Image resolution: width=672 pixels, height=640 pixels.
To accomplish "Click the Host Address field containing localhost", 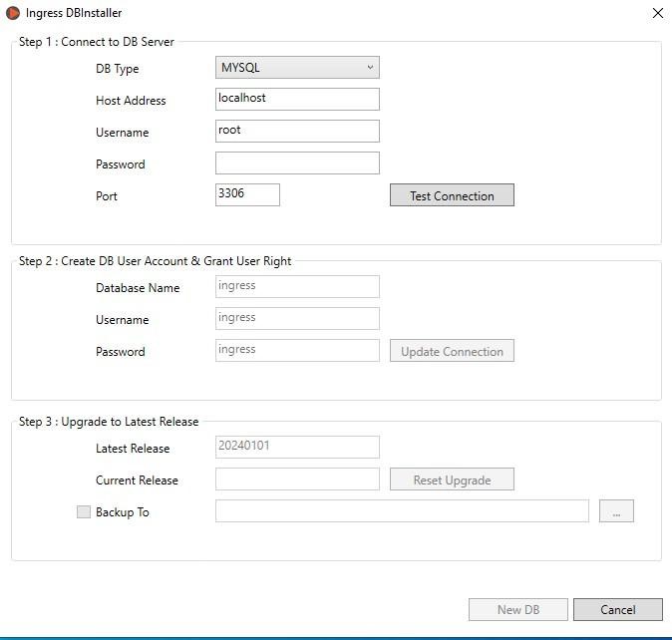I will click(297, 99).
